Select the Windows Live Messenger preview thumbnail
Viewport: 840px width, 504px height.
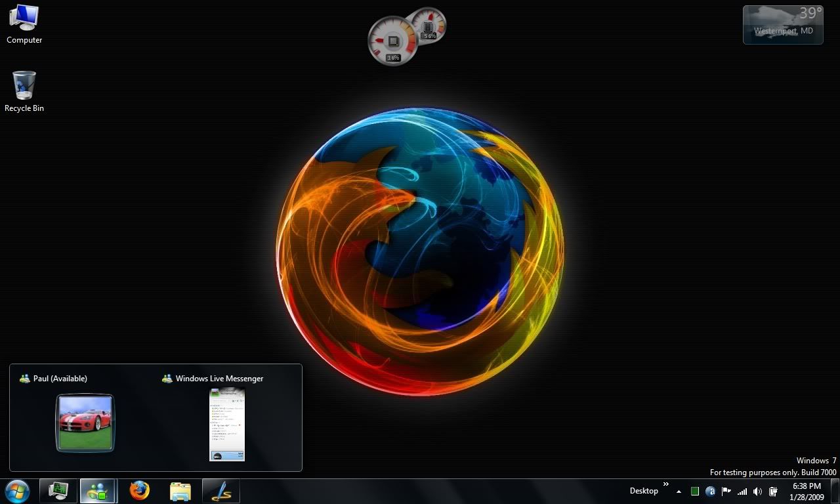(x=227, y=424)
